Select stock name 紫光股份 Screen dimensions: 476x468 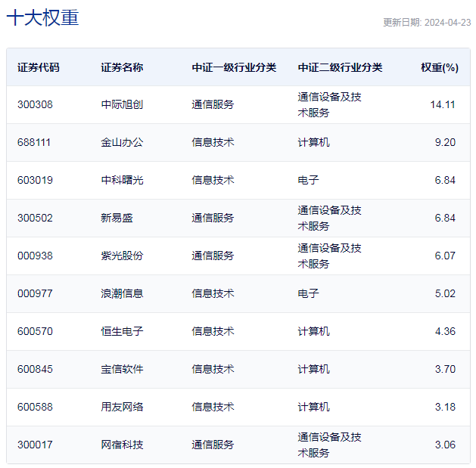point(122,256)
